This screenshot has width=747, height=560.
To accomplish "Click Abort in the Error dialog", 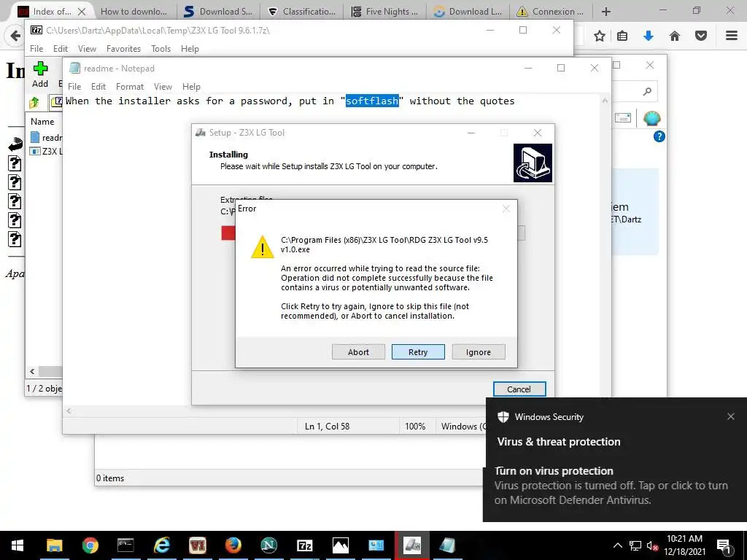I will pos(358,352).
